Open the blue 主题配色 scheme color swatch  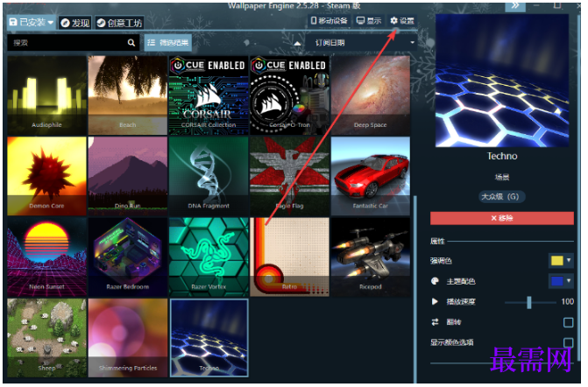point(562,281)
